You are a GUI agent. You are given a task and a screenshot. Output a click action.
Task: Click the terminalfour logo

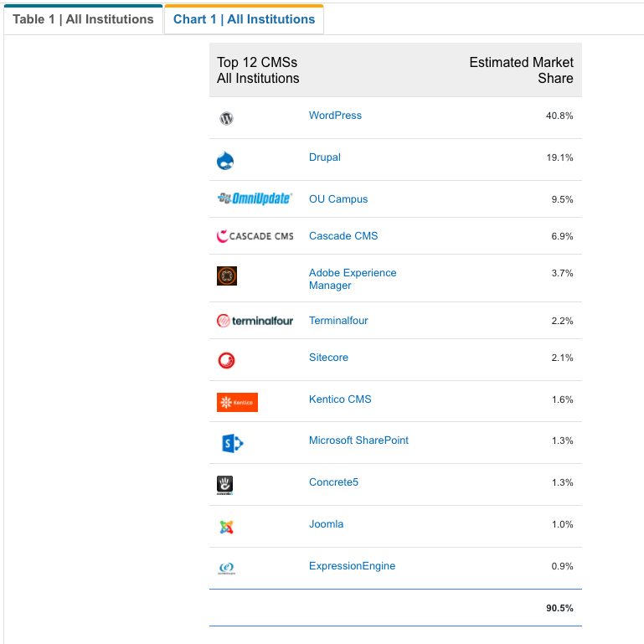pos(255,321)
